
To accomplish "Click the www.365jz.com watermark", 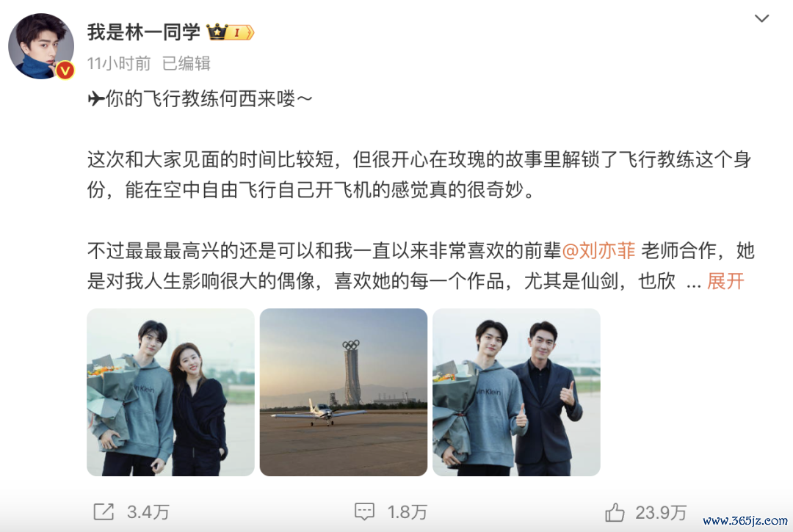I will pos(745,520).
